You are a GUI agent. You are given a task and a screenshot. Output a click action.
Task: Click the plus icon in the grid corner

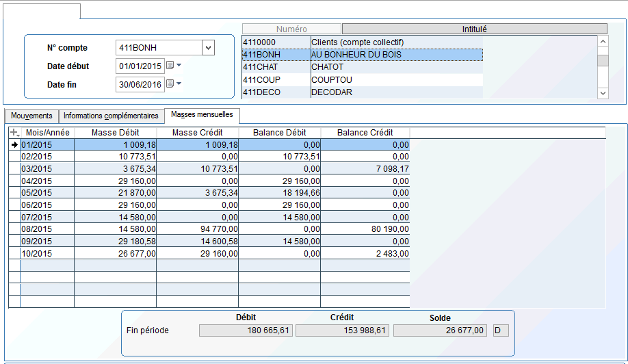tap(14, 132)
